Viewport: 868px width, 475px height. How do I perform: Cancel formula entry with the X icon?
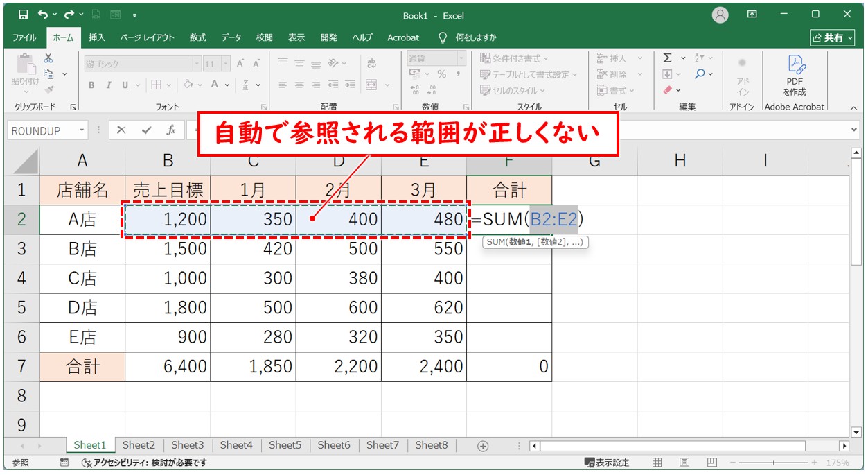pyautogui.click(x=121, y=130)
